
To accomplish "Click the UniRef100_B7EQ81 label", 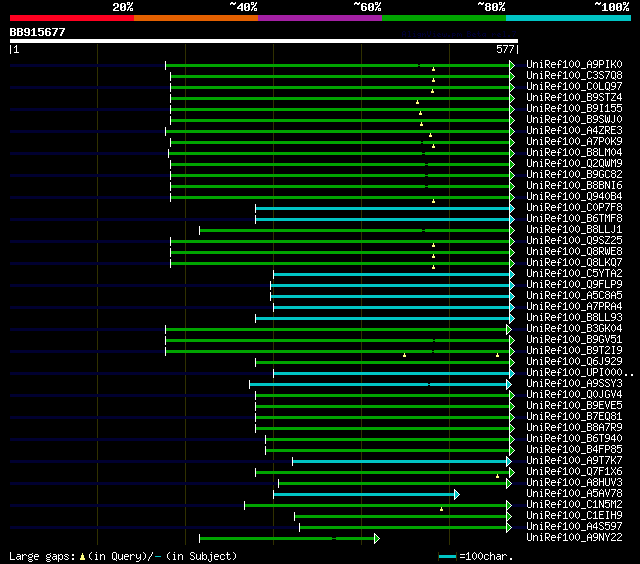I will (574, 417).
